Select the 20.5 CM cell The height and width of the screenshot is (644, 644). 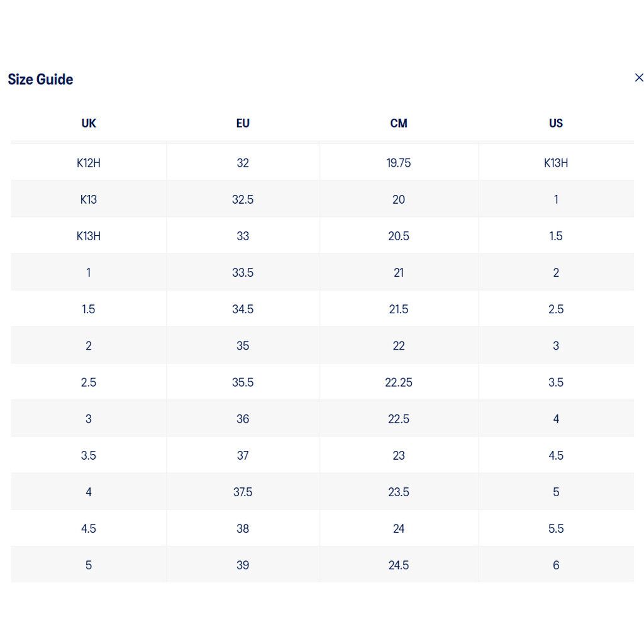point(398,236)
